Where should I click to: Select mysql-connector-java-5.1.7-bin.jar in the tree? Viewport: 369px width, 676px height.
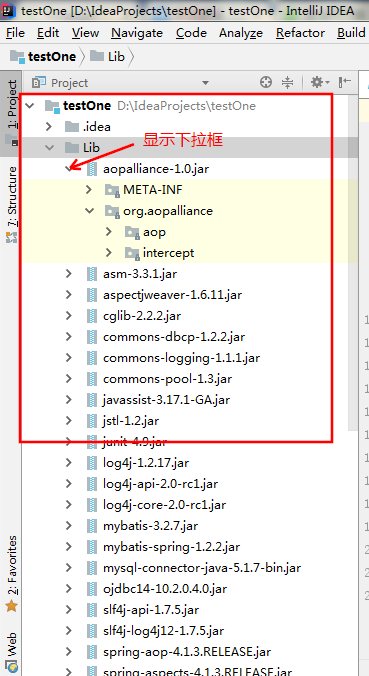click(x=202, y=568)
